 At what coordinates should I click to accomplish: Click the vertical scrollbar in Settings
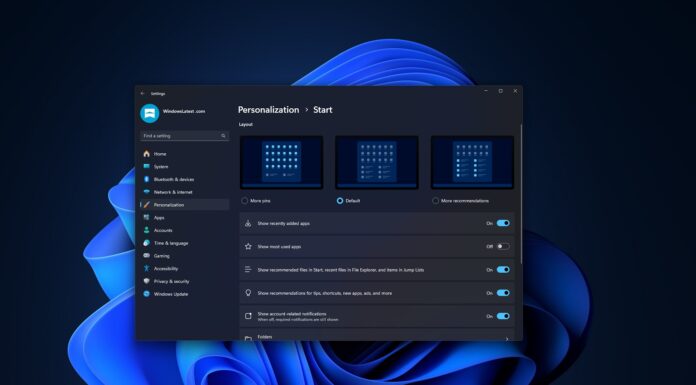pos(521,193)
